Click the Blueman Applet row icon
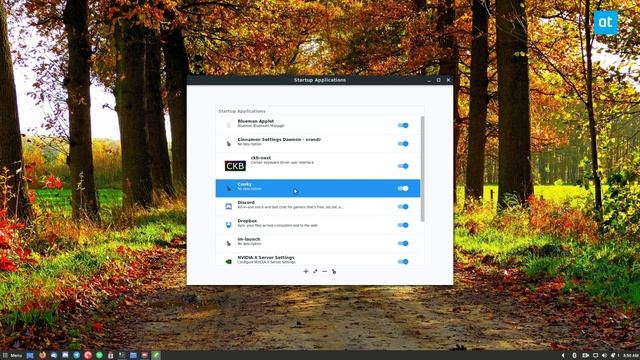Viewport: 640px width, 360px height. tap(229, 125)
